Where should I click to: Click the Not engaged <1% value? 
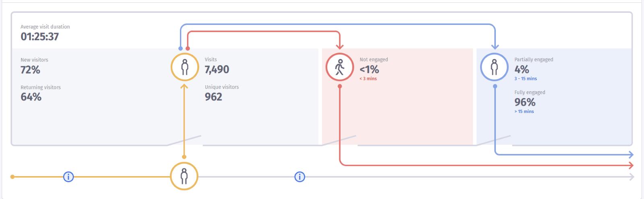tap(369, 70)
